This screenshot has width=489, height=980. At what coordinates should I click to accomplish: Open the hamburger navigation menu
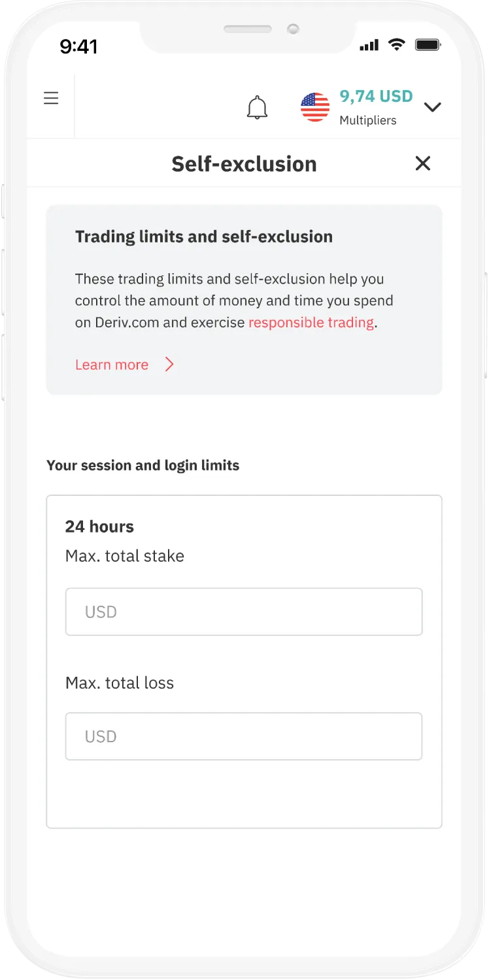coord(51,97)
